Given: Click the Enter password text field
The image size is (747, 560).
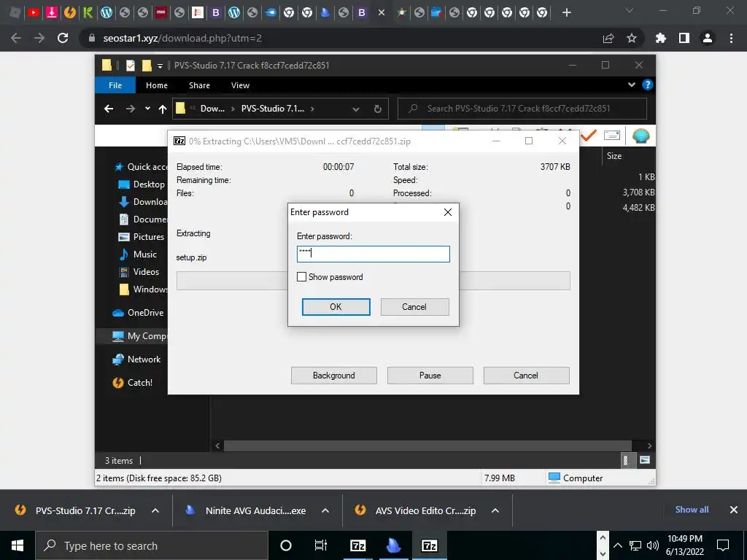Looking at the screenshot, I should [373, 254].
